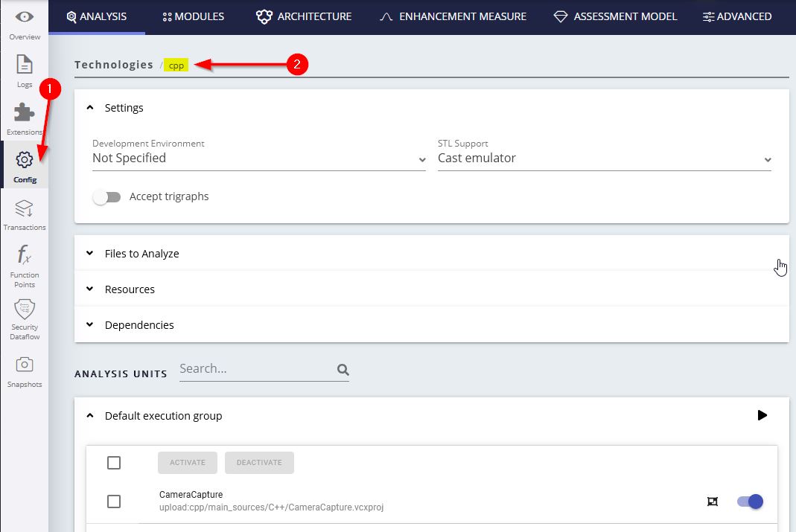Image resolution: width=796 pixels, height=532 pixels.
Task: Tick the CameraCapture analysis unit checkbox
Action: coord(114,501)
